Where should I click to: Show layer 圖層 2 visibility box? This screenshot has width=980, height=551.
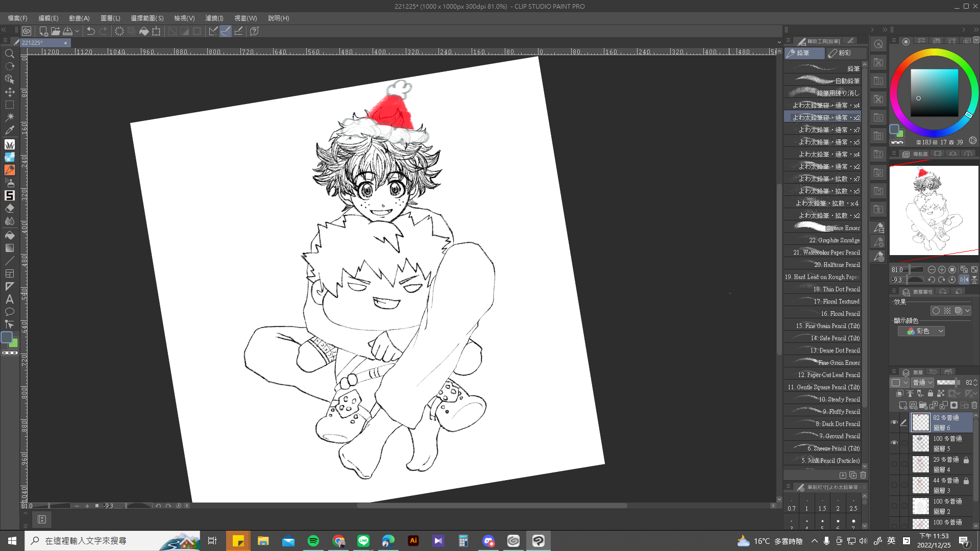pyautogui.click(x=894, y=506)
